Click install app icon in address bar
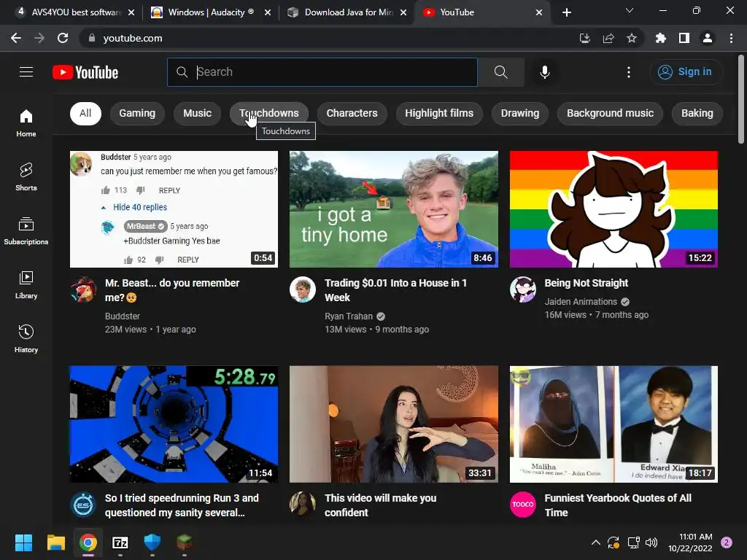747x560 pixels. point(584,38)
